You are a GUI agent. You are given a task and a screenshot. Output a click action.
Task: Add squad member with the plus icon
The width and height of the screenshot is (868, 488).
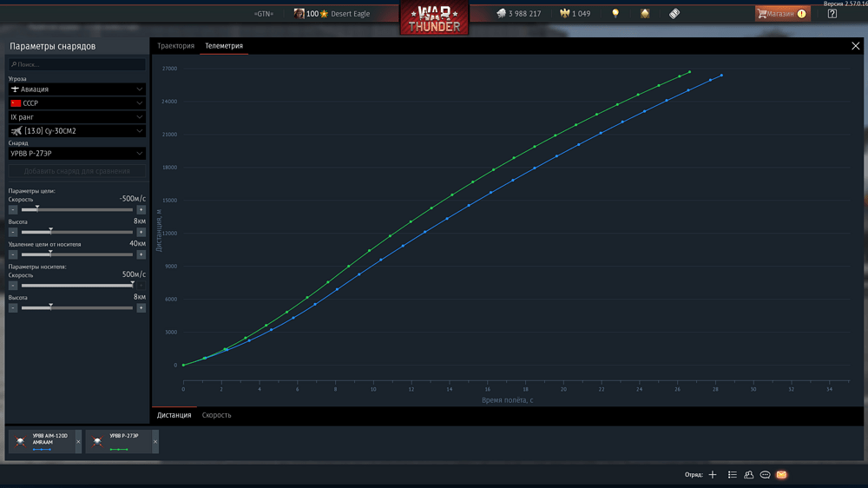point(713,475)
